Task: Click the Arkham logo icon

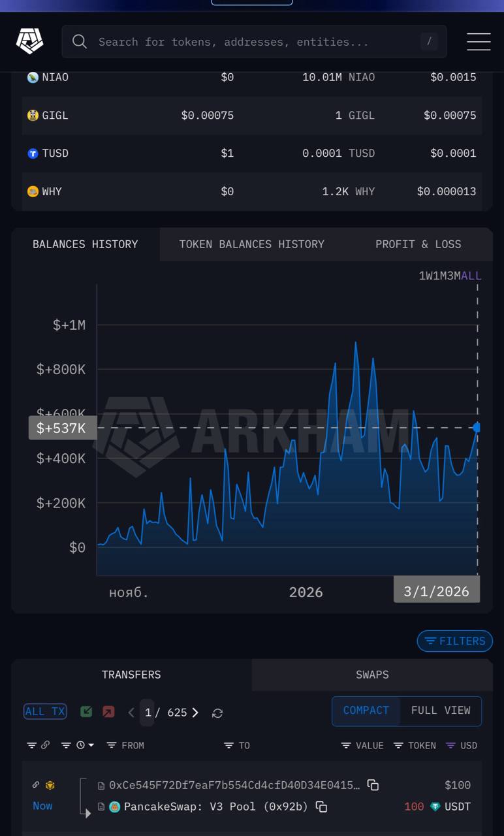Action: click(29, 42)
